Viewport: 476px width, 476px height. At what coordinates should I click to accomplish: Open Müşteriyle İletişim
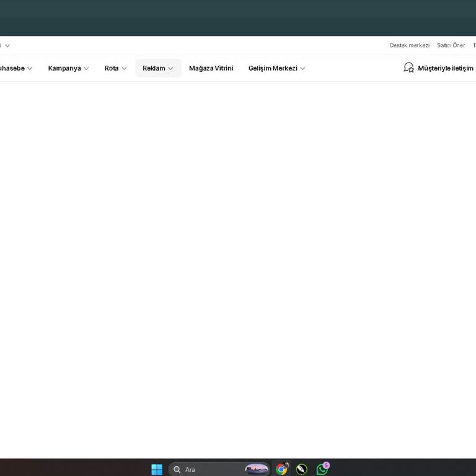tap(445, 68)
